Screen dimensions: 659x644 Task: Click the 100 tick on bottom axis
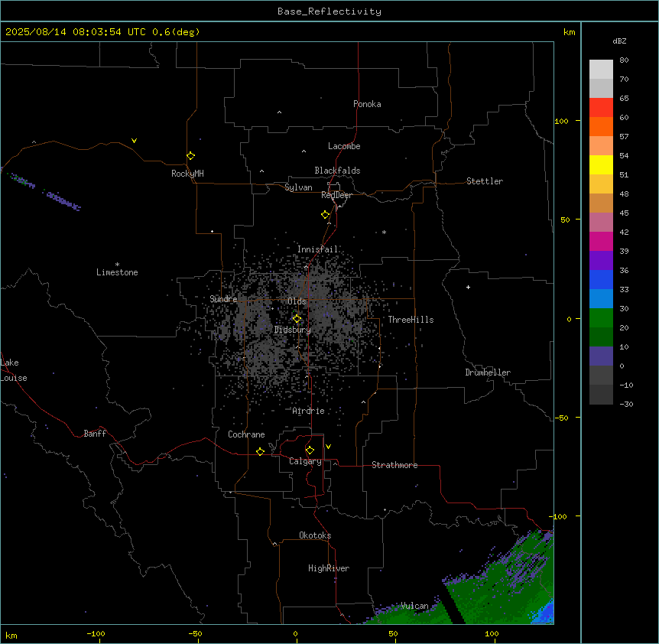click(x=492, y=633)
